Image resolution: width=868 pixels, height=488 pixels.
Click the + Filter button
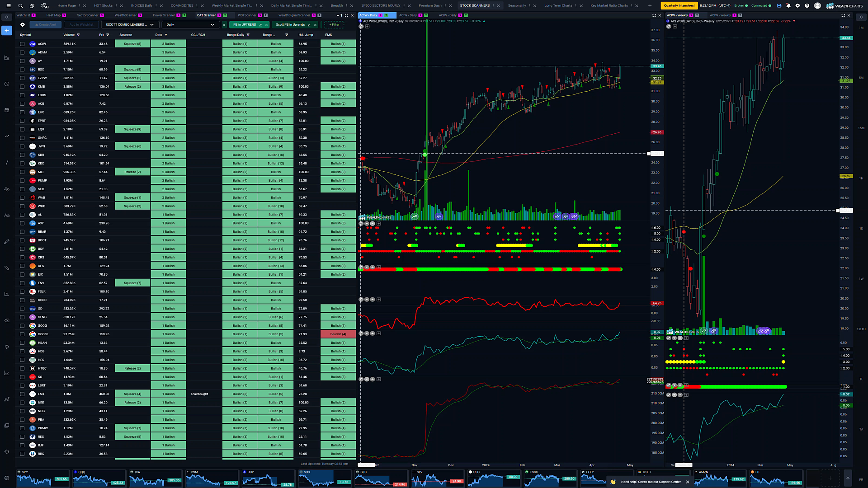(x=334, y=25)
